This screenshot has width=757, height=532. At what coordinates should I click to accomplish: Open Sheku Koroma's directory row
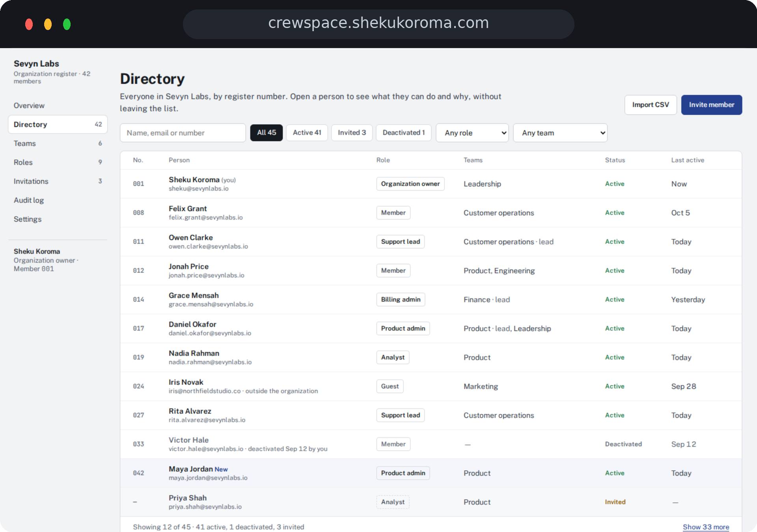(431, 184)
